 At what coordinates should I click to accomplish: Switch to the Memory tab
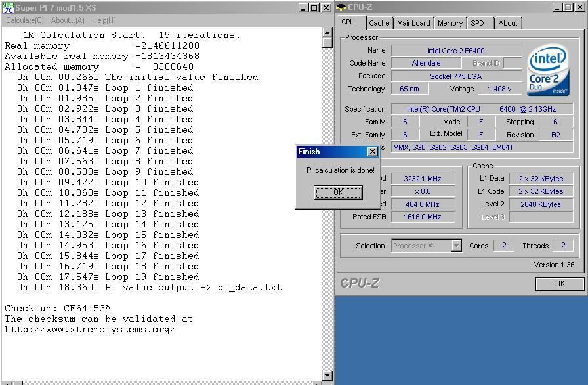[450, 23]
